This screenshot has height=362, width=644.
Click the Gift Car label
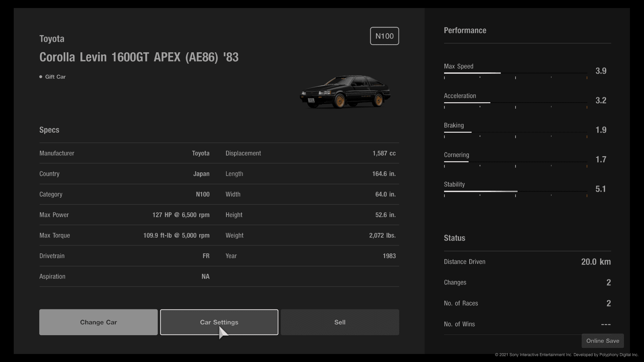[x=55, y=77]
